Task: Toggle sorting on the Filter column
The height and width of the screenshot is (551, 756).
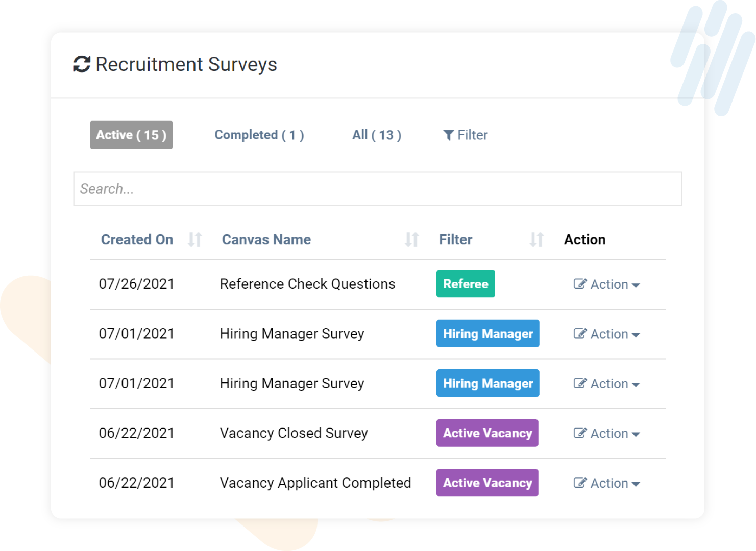Action: tap(535, 239)
